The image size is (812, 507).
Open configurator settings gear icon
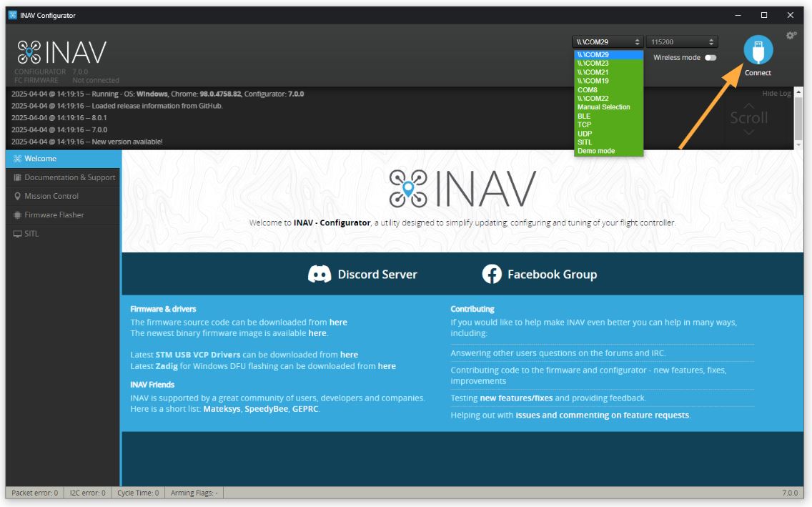791,35
